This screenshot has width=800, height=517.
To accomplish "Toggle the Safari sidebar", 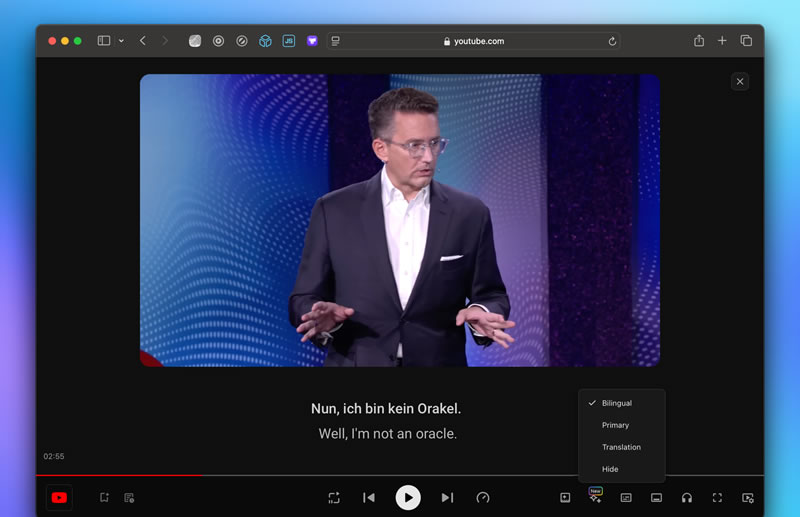I will pyautogui.click(x=104, y=41).
